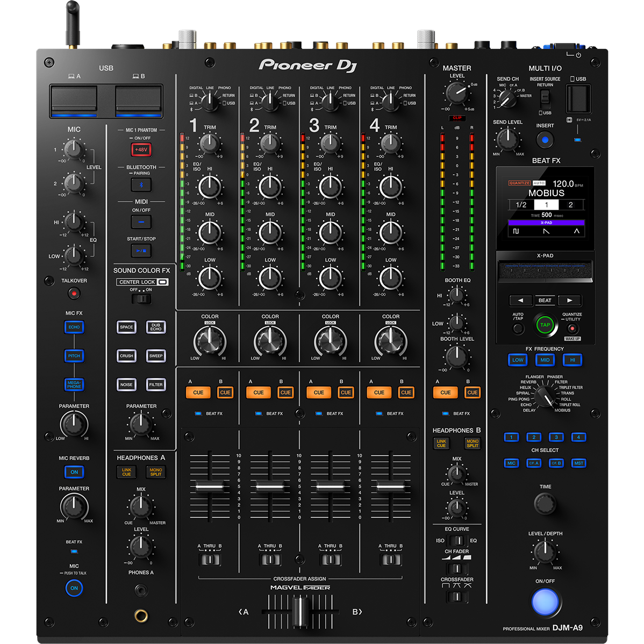
Task: Turn on Mic Reverb
Action: (74, 472)
